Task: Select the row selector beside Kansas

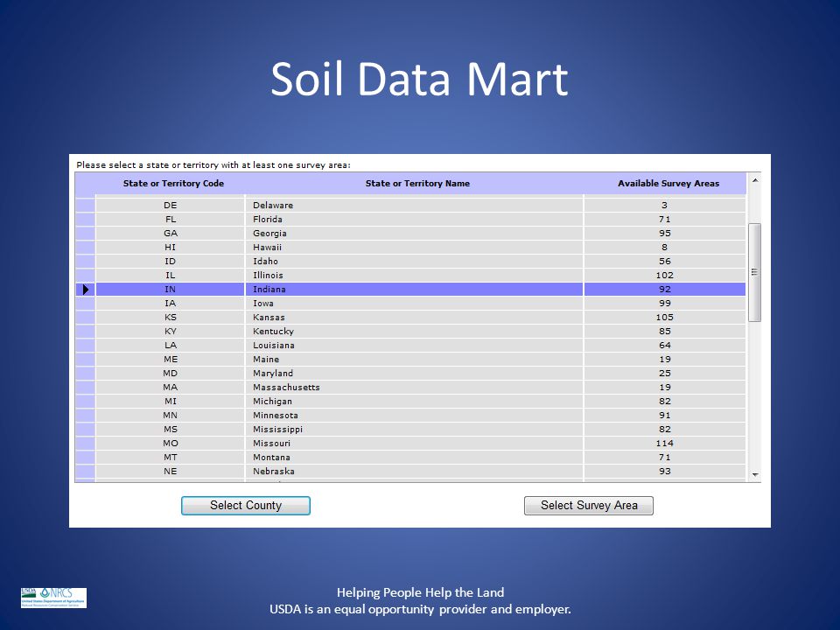Action: [85, 317]
